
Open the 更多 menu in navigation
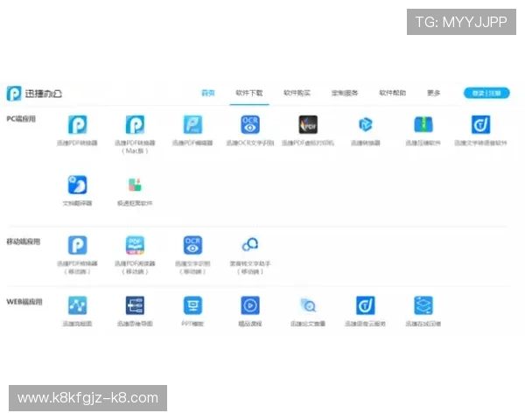coord(433,93)
